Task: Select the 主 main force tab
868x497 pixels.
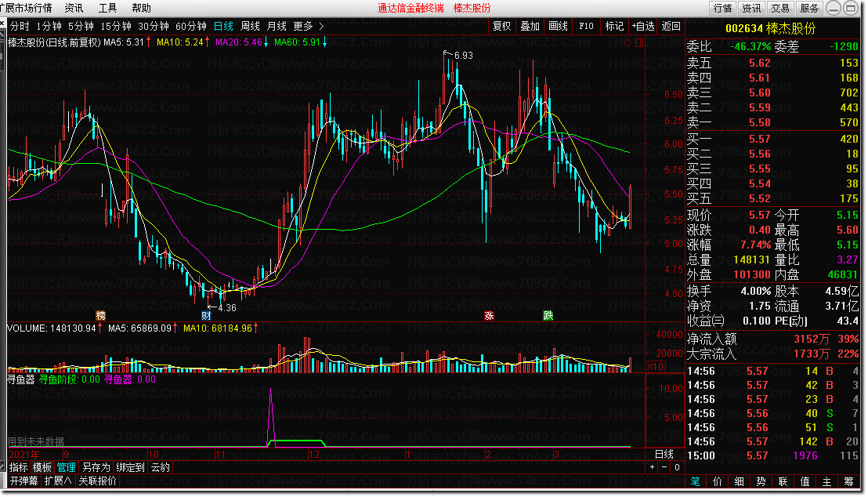Action: point(826,481)
